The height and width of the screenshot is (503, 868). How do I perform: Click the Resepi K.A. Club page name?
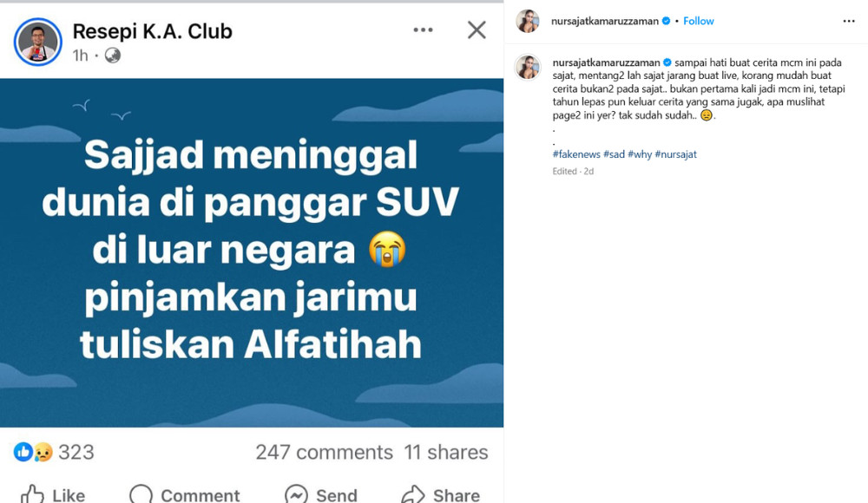152,31
